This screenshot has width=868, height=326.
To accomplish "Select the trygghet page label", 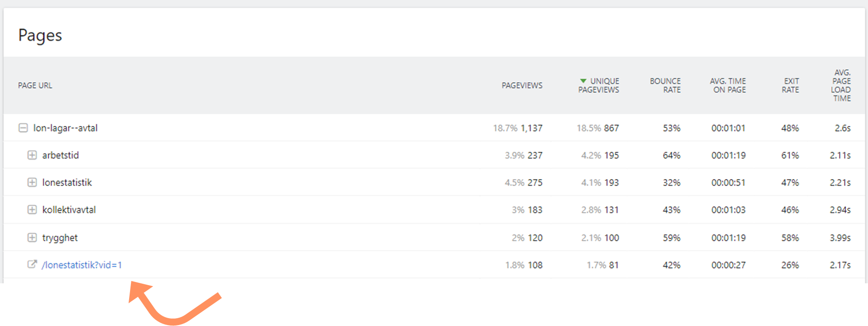I will pyautogui.click(x=60, y=238).
